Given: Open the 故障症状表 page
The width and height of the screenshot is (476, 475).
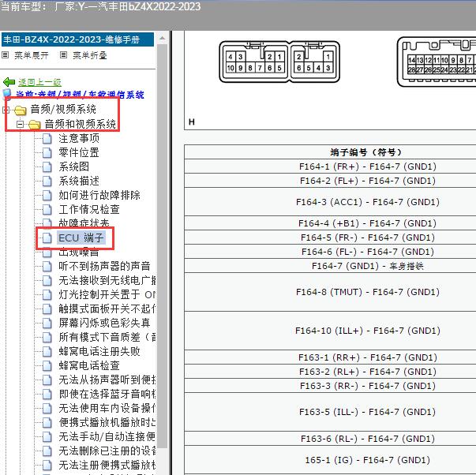Looking at the screenshot, I should (x=84, y=223).
